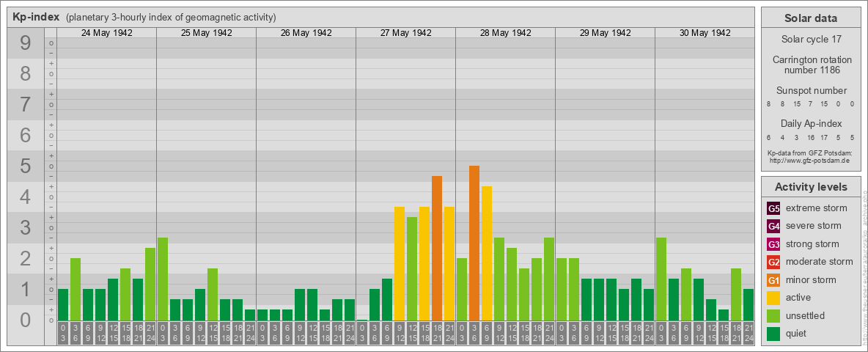Click the Solar data panel heading

tap(811, 18)
